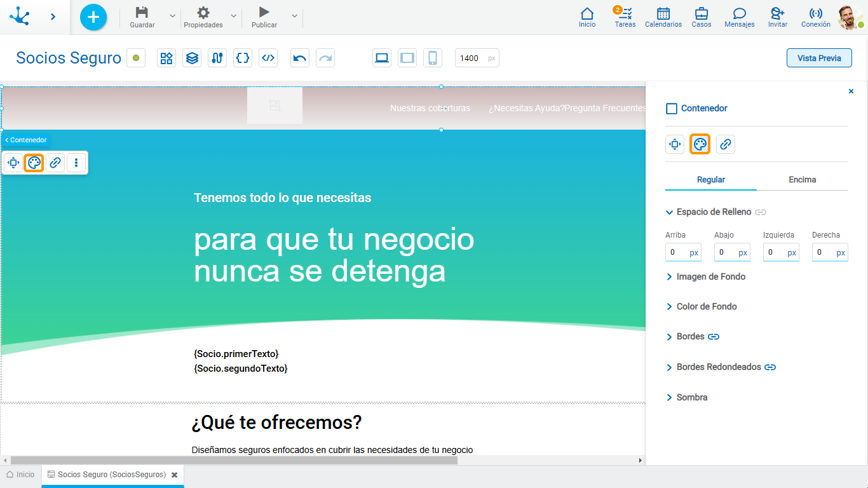
Task: Open the curly braces variables icon
Action: pyautogui.click(x=243, y=58)
